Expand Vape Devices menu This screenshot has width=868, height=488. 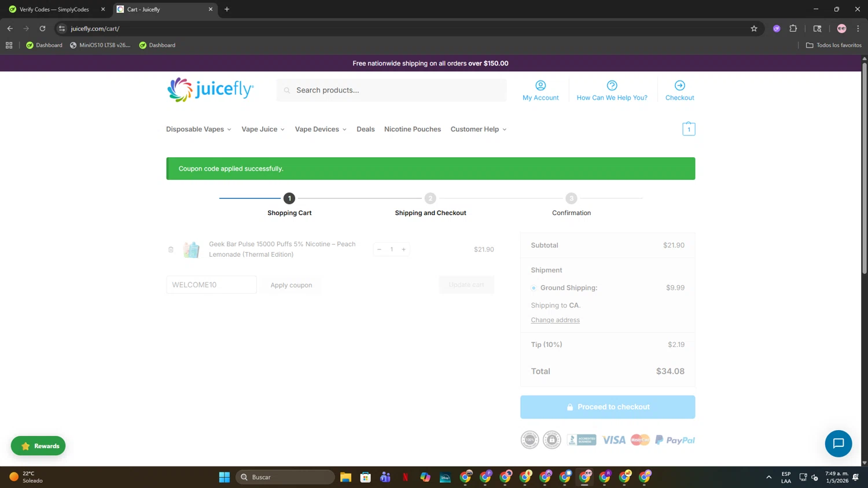(x=321, y=130)
